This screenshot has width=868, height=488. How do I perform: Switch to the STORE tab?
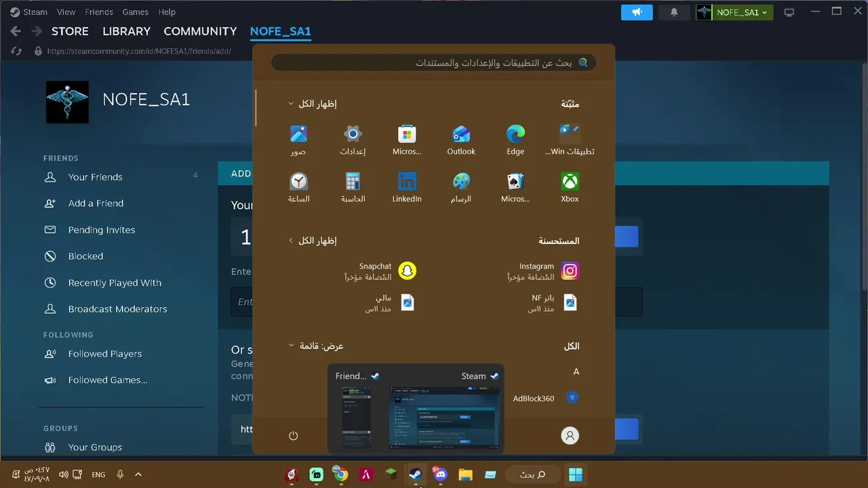[x=70, y=31]
